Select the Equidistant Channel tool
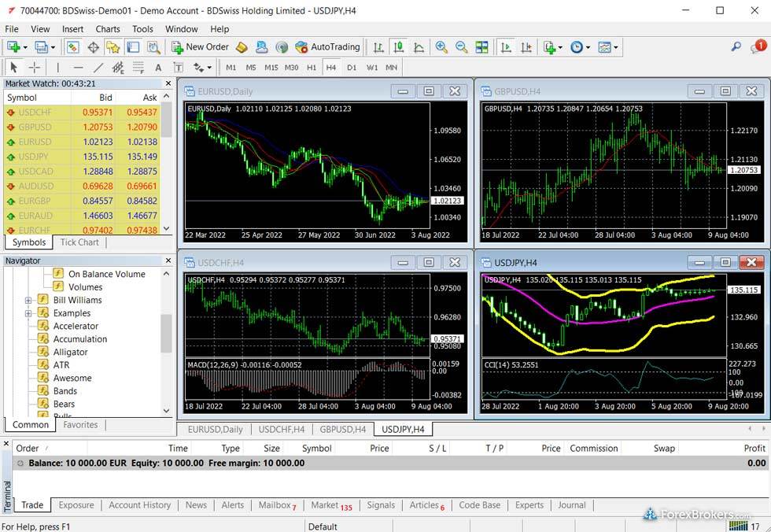The height and width of the screenshot is (532, 771). tap(117, 68)
